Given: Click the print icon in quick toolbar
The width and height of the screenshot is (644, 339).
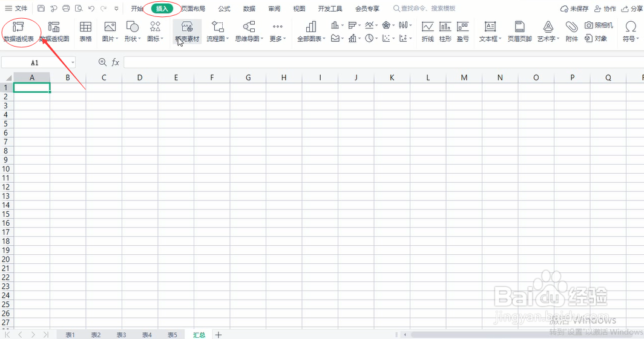Looking at the screenshot, I should coord(66,8).
